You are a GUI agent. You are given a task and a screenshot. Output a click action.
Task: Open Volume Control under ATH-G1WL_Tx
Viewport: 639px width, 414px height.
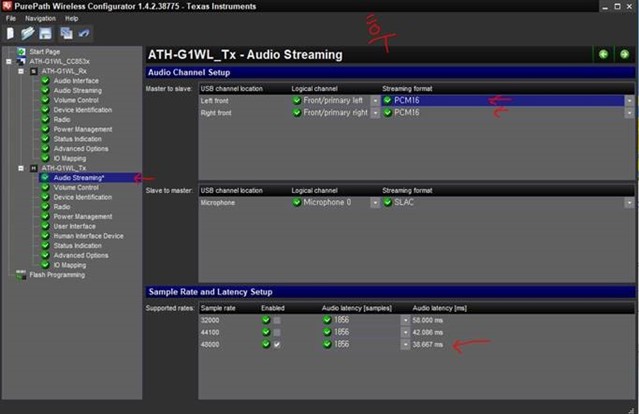tap(76, 188)
